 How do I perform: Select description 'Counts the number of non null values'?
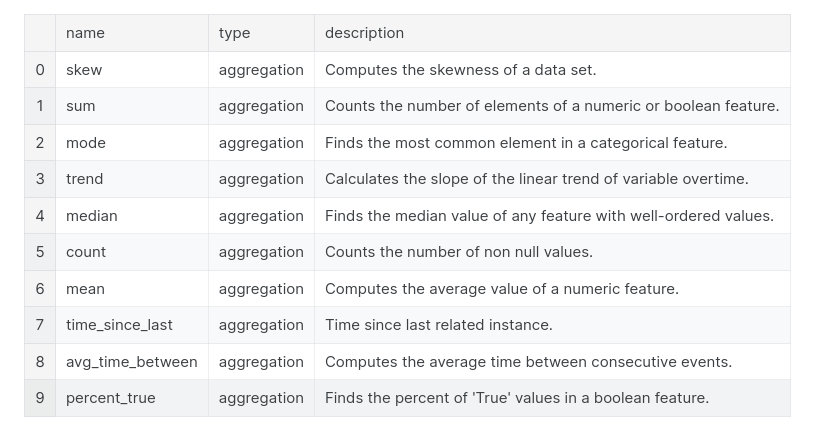tap(458, 252)
